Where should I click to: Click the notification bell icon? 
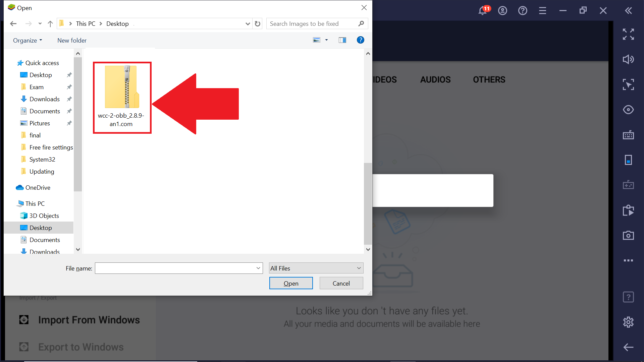(483, 10)
